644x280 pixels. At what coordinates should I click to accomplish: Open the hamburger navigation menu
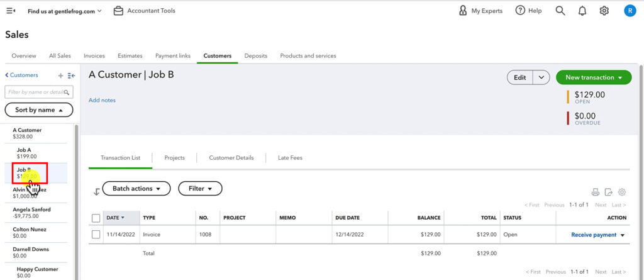11,11
